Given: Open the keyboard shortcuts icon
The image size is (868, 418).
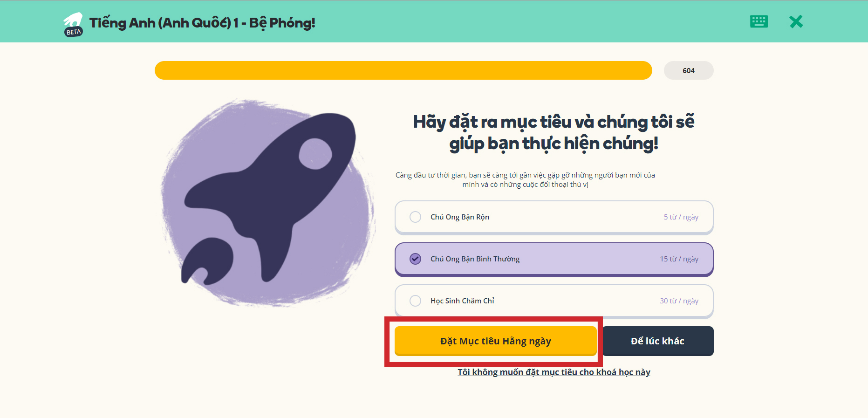Looking at the screenshot, I should 758,21.
